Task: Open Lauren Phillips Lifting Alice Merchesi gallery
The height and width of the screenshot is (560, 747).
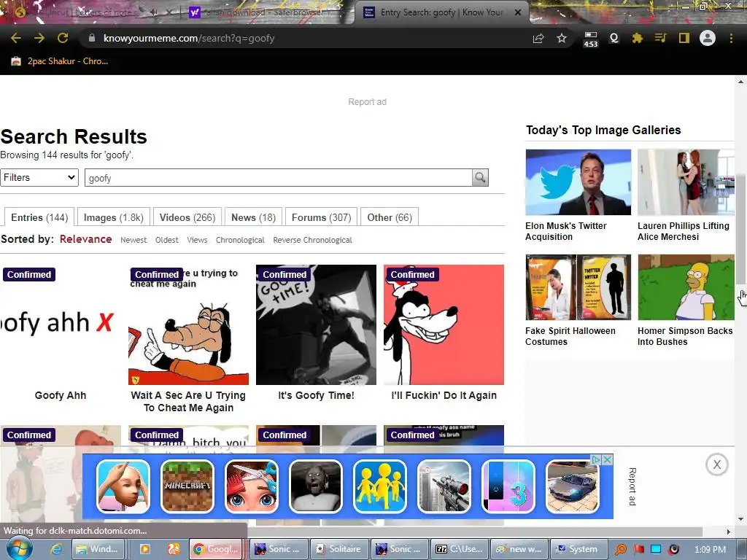Action: pos(686,182)
